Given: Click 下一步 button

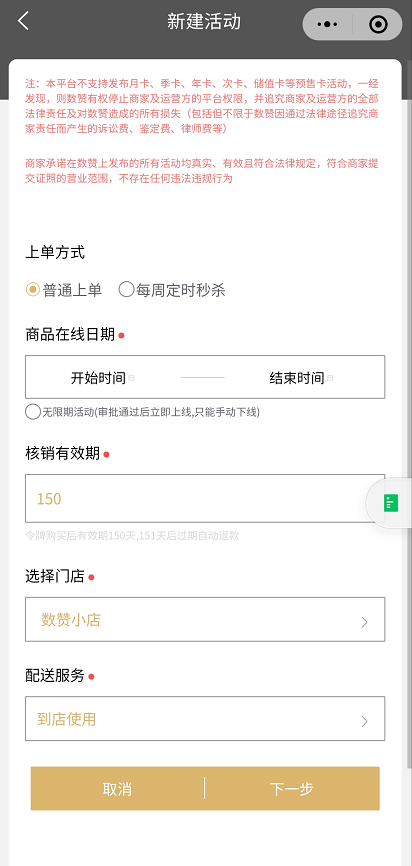Looking at the screenshot, I should (292, 789).
